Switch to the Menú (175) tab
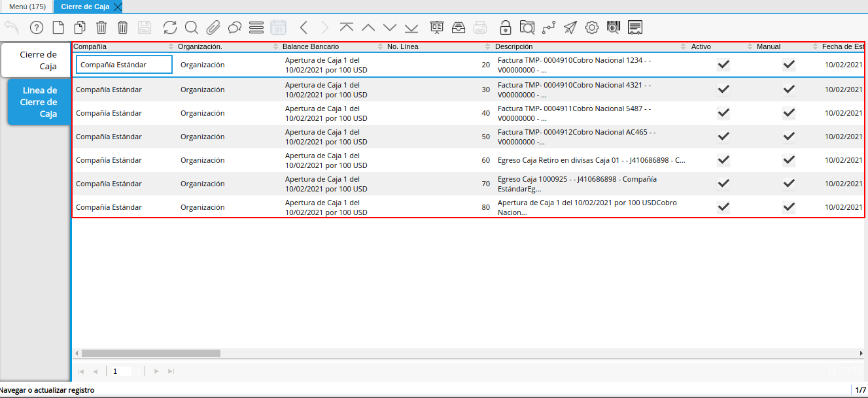This screenshot has height=398, width=868. (x=27, y=7)
